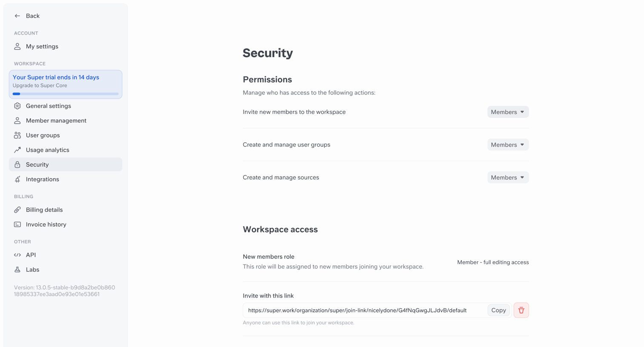Click the User groups people icon

[17, 135]
